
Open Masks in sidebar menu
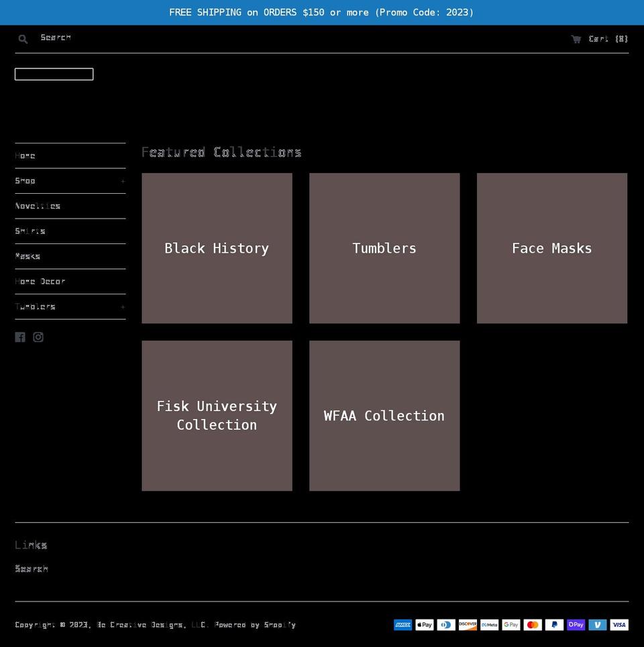pos(28,257)
